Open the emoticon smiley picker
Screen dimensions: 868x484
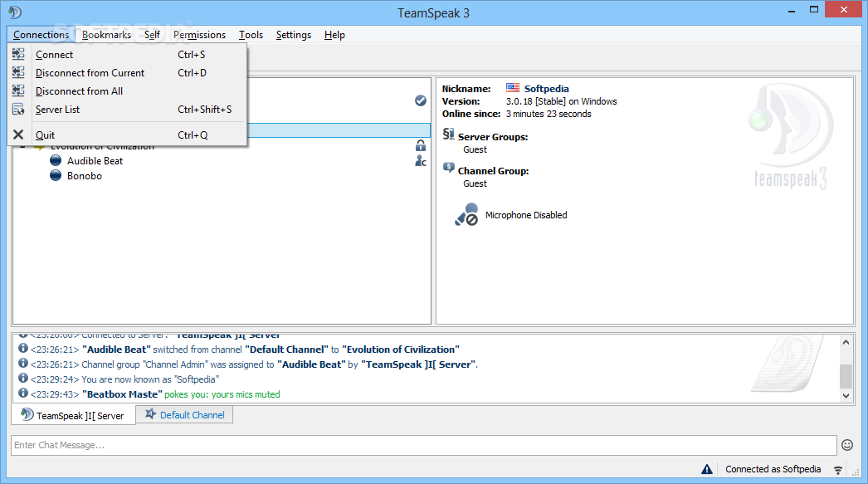(x=847, y=445)
